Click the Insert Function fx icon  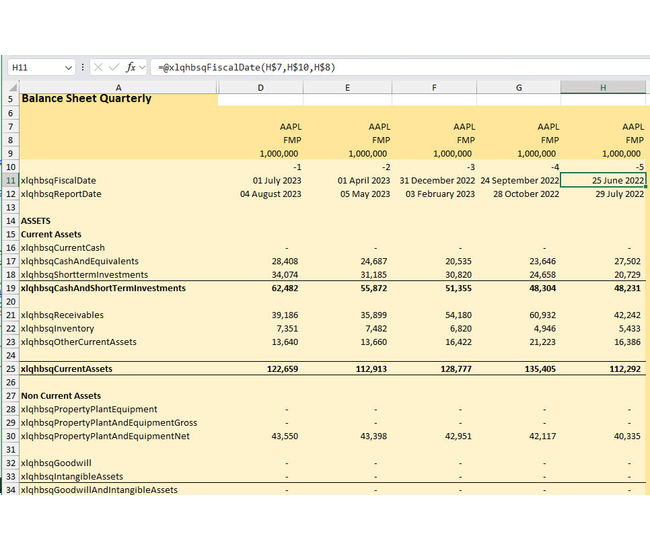coord(131,67)
